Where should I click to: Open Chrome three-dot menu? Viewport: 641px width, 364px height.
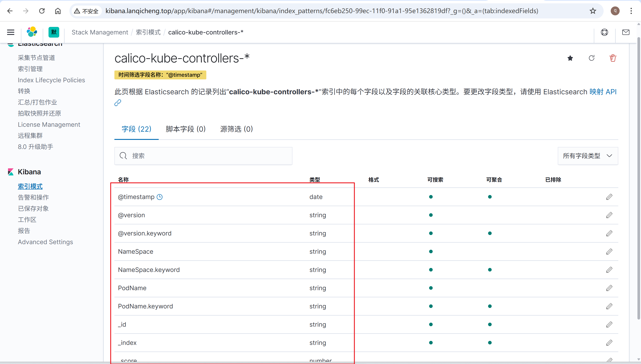click(631, 11)
